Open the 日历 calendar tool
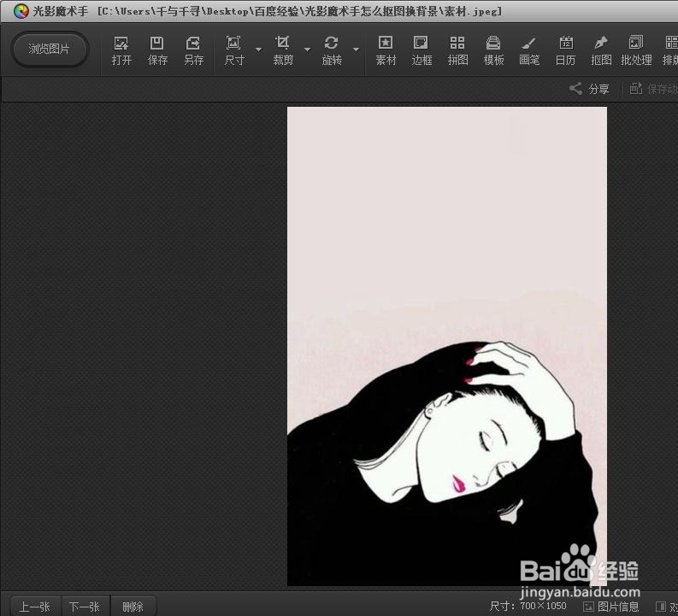Image resolution: width=678 pixels, height=616 pixels. coord(566,50)
